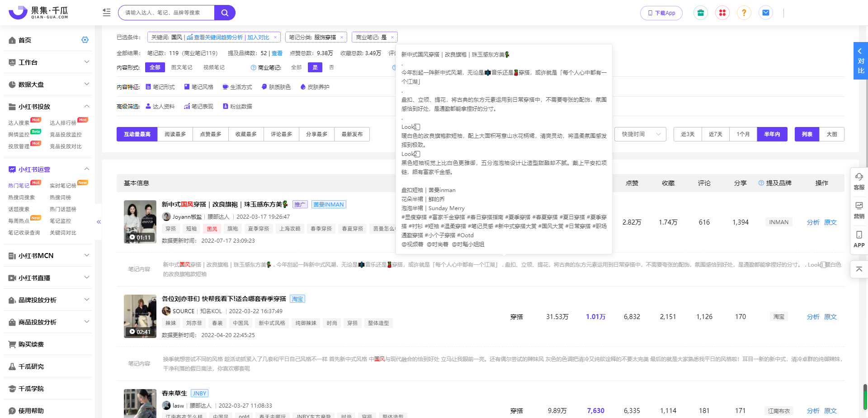Open the 笔记表现 advanced filter
This screenshot has width=868, height=418.
[198, 106]
